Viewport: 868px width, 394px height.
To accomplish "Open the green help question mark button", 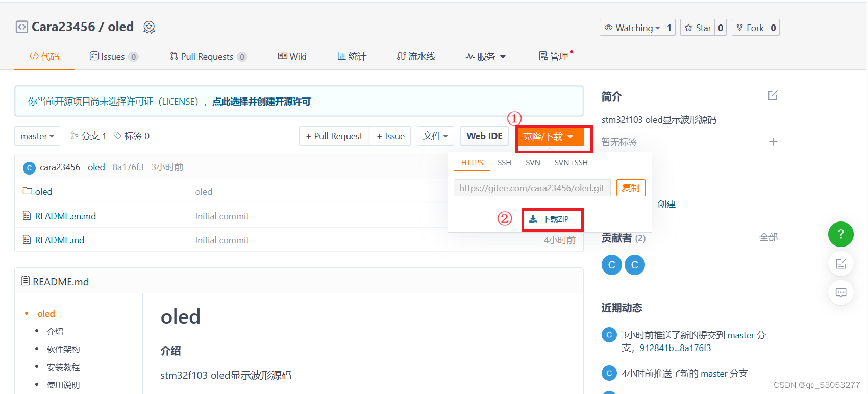I will tap(840, 234).
